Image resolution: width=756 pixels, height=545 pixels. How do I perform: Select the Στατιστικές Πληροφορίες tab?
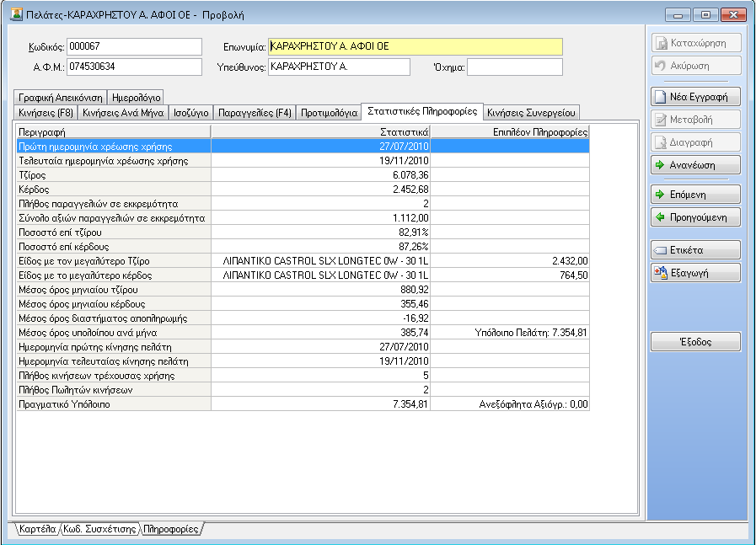[x=422, y=111]
